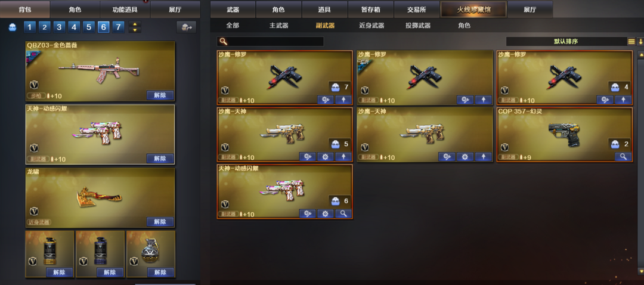Viewport: 644px width, 285px height.
Task: Click the upgrade arrow icon on 沙鹰-天神 bag 5 card
Action: pyautogui.click(x=343, y=156)
